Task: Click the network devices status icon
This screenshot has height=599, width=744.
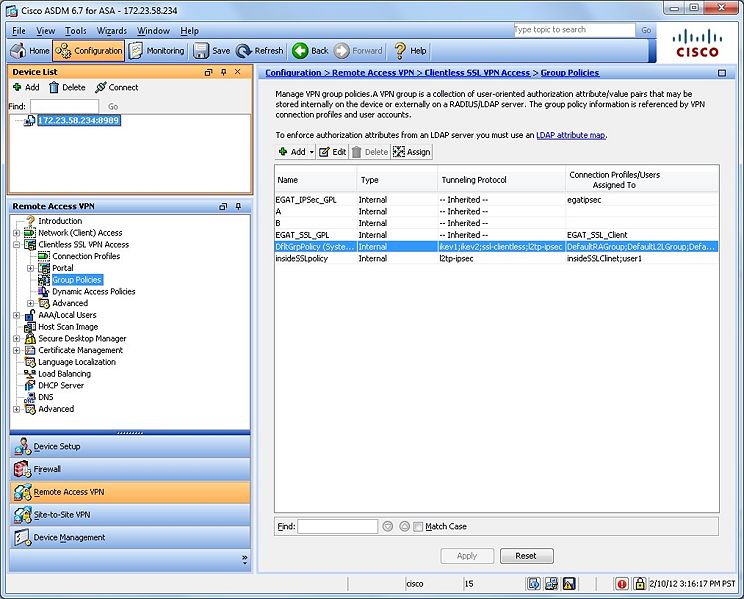Action: coord(551,584)
